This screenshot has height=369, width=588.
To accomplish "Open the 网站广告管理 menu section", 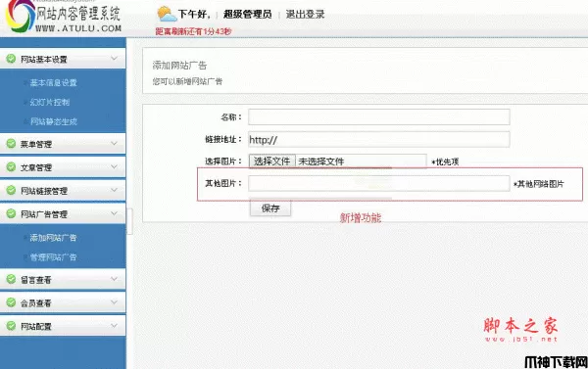I will tap(63, 213).
